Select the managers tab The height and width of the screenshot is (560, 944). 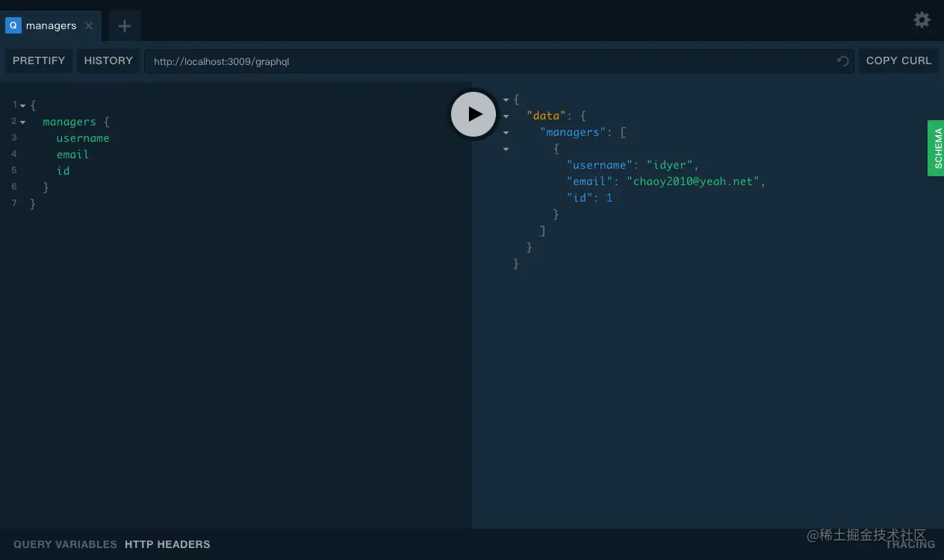(51, 25)
